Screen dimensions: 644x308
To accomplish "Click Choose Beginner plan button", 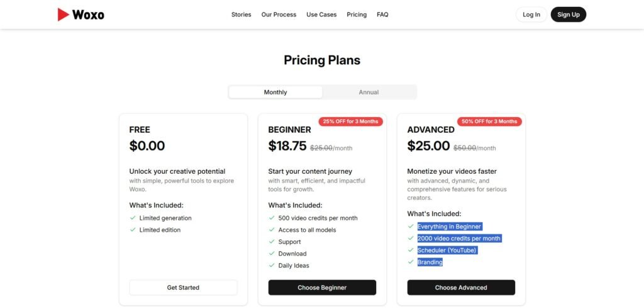I will point(322,288).
